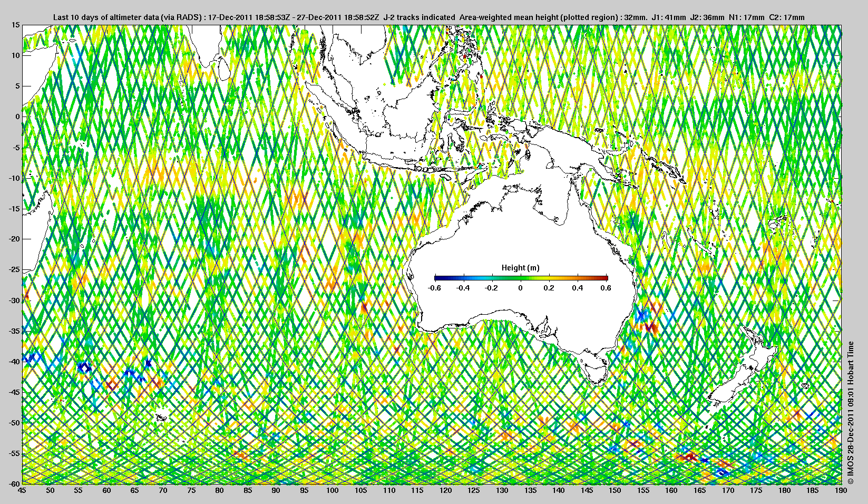
Task: Click longitude axis label '130'
Action: pyautogui.click(x=502, y=490)
